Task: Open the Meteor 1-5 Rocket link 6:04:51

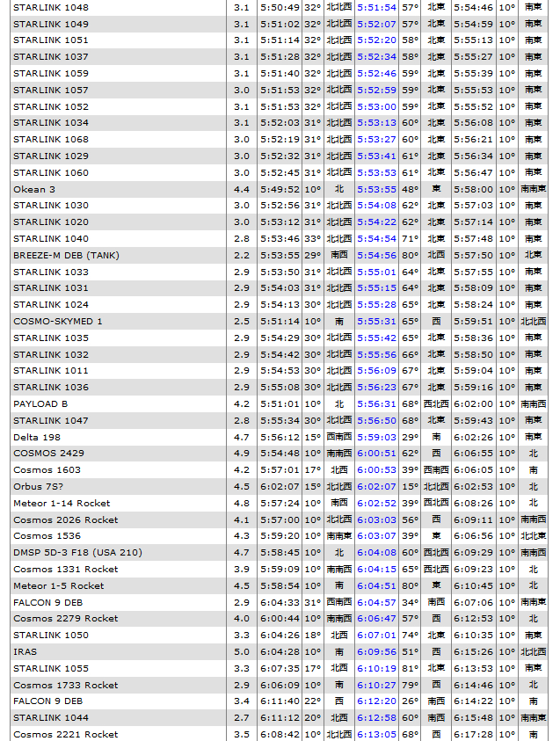Action: point(376,586)
